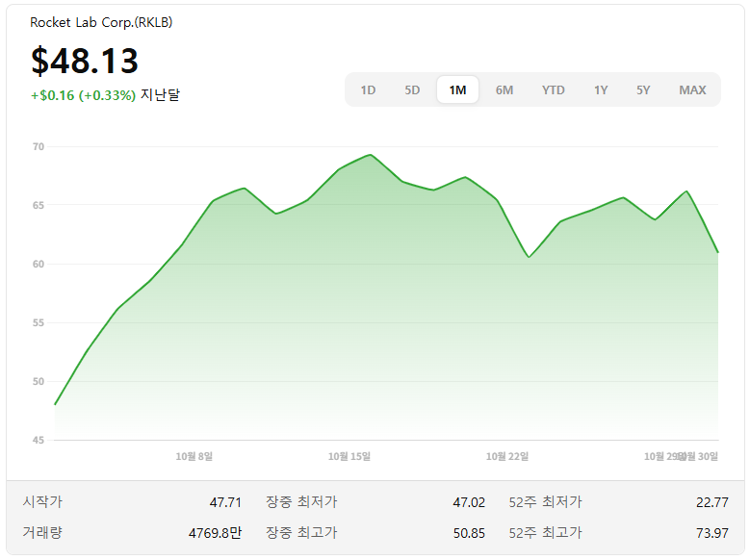Show MAX price history
This screenshot has height=560, width=750.
coord(692,90)
